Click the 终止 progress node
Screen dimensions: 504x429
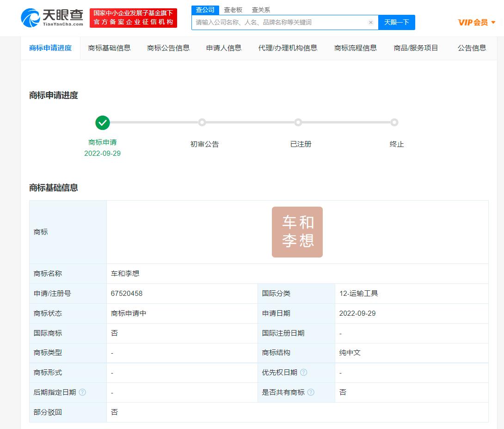click(394, 122)
